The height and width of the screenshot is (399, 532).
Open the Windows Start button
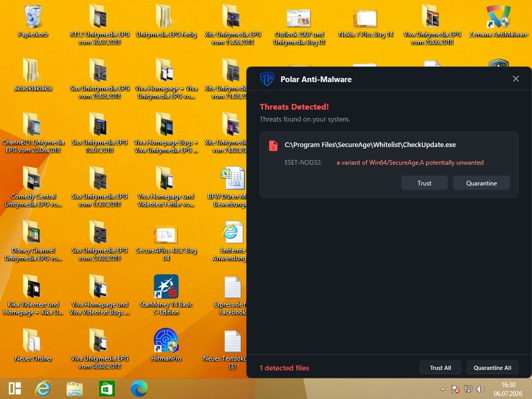click(x=15, y=389)
